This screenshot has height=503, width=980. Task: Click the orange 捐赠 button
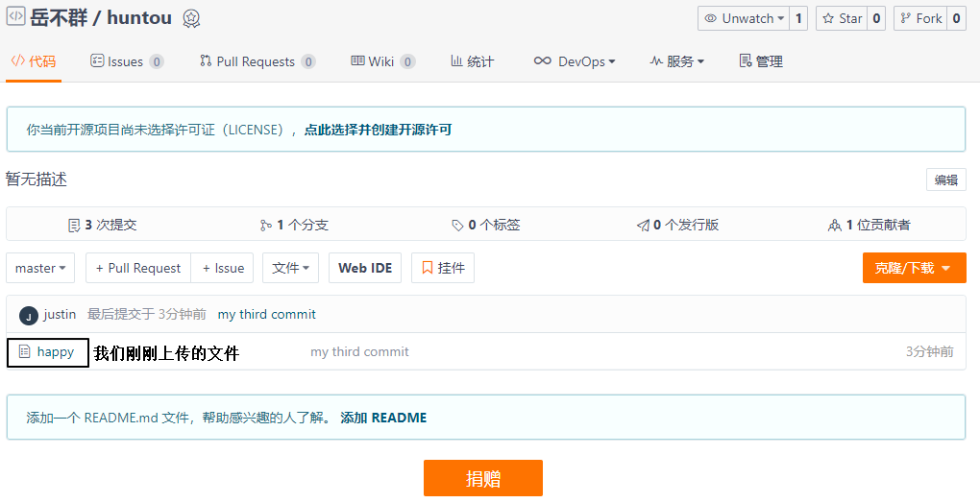pyautogui.click(x=482, y=478)
